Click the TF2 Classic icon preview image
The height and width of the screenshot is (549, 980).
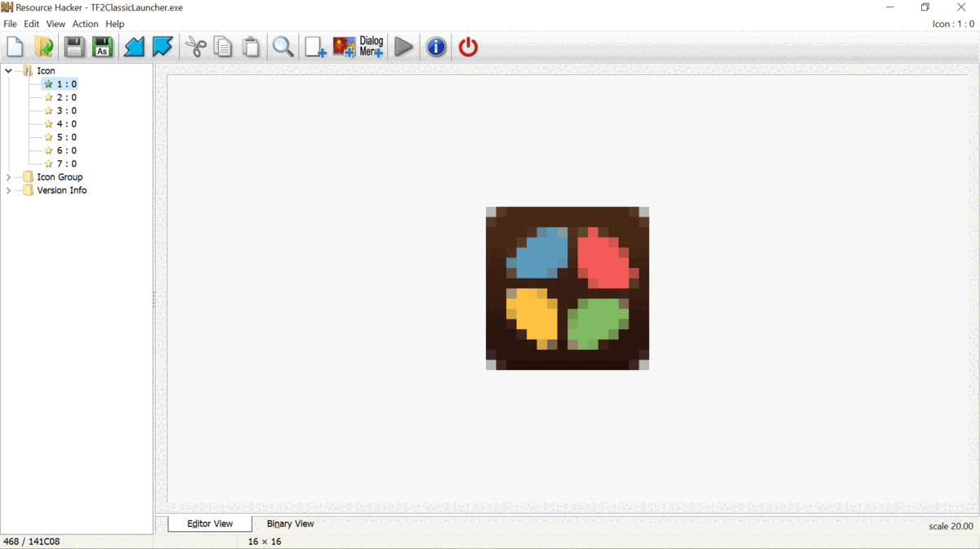click(x=568, y=288)
